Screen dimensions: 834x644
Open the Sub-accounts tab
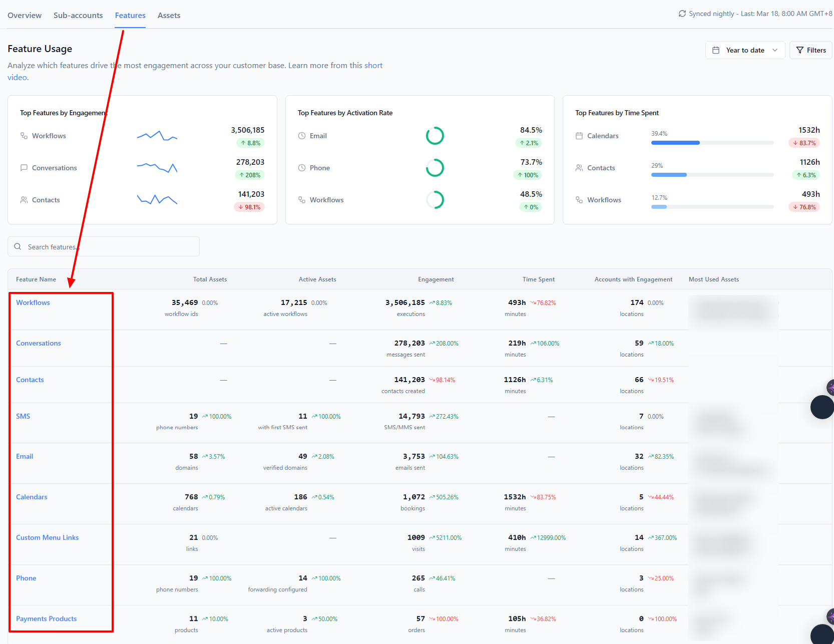pos(78,15)
